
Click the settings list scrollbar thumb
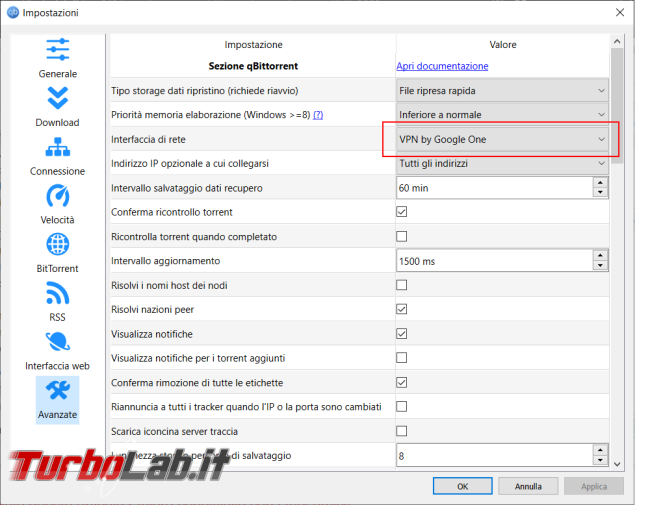(x=617, y=106)
